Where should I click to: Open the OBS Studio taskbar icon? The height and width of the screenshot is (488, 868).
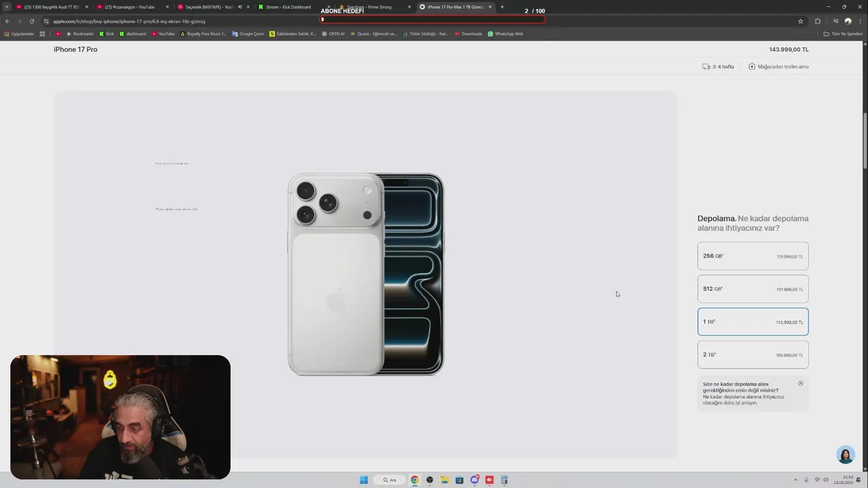click(429, 480)
